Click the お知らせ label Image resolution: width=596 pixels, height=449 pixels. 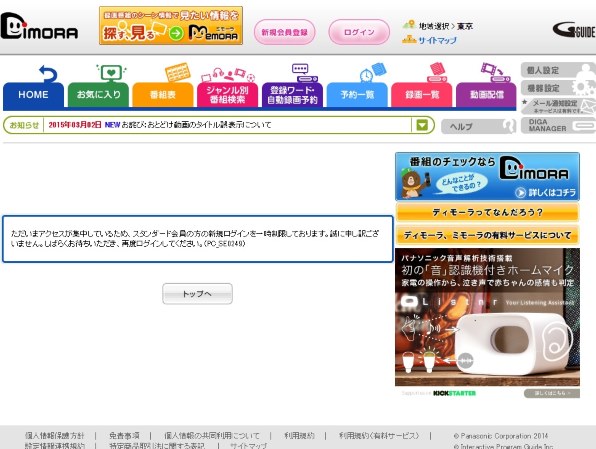tap(24, 125)
